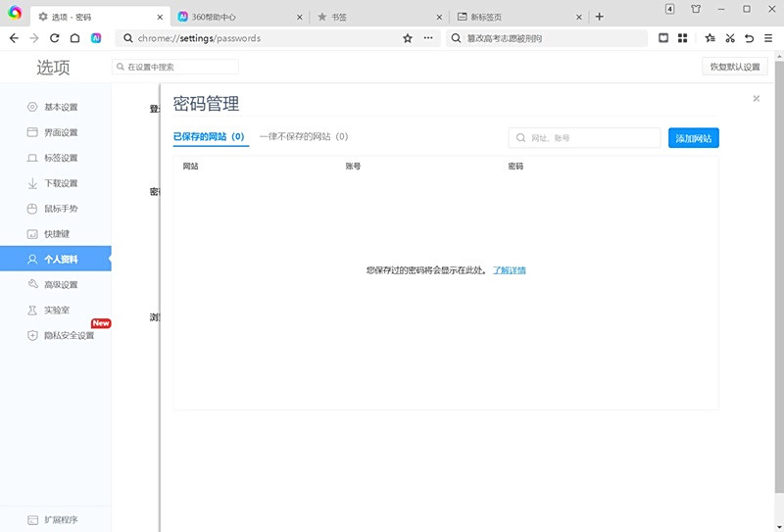
Task: Select the 一律不保存的网站 (0) tab
Action: coord(304,136)
